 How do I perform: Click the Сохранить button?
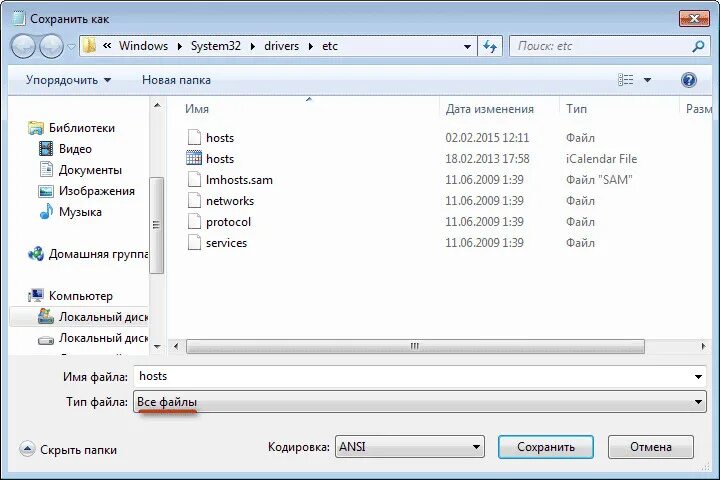[546, 447]
